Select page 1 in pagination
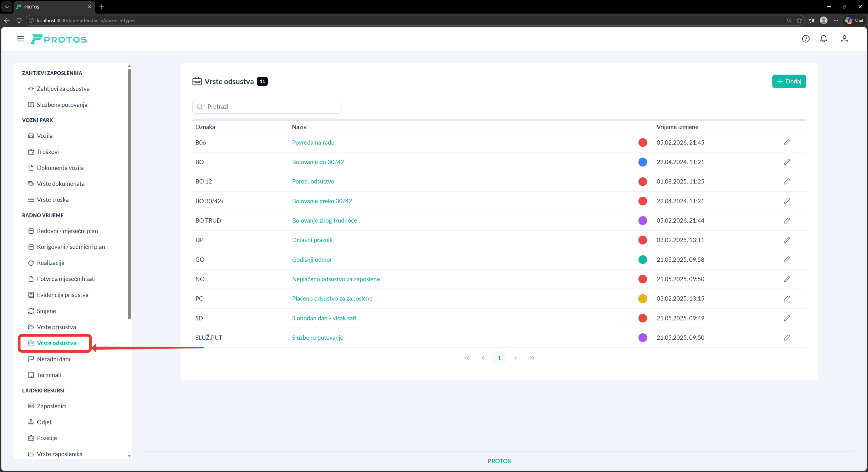The width and height of the screenshot is (868, 472). coord(499,358)
